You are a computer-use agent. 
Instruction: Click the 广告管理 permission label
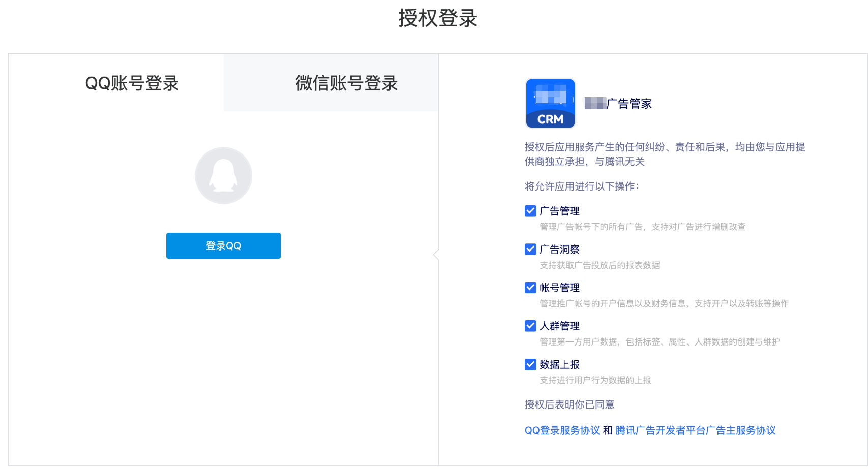point(559,211)
